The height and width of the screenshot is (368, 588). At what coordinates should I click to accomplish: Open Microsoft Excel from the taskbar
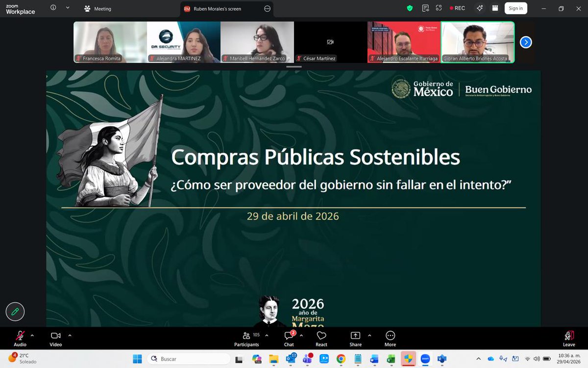click(x=391, y=359)
